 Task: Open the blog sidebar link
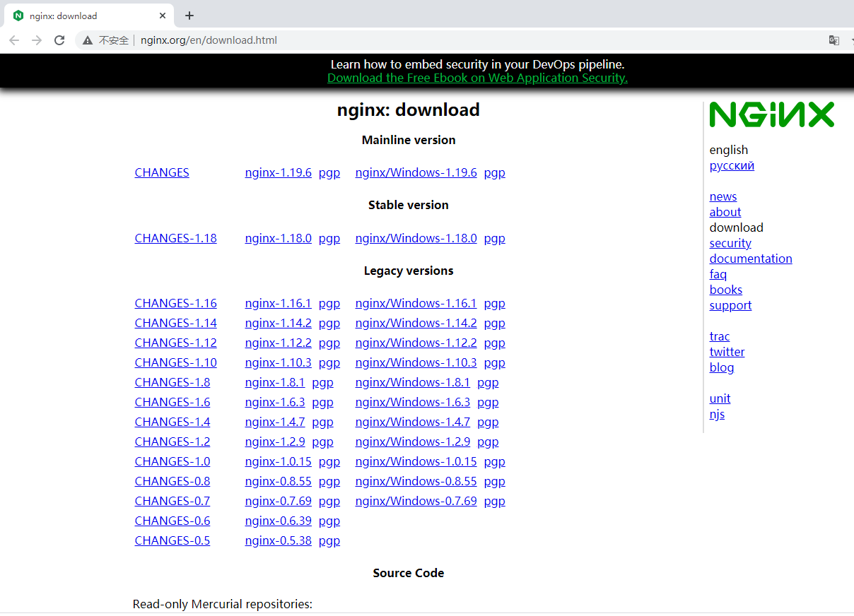pos(721,367)
